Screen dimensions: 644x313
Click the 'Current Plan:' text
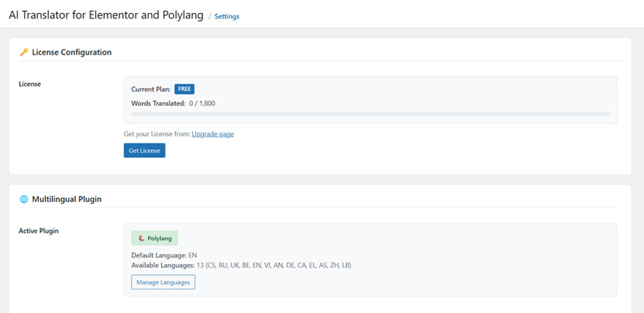[x=151, y=89]
